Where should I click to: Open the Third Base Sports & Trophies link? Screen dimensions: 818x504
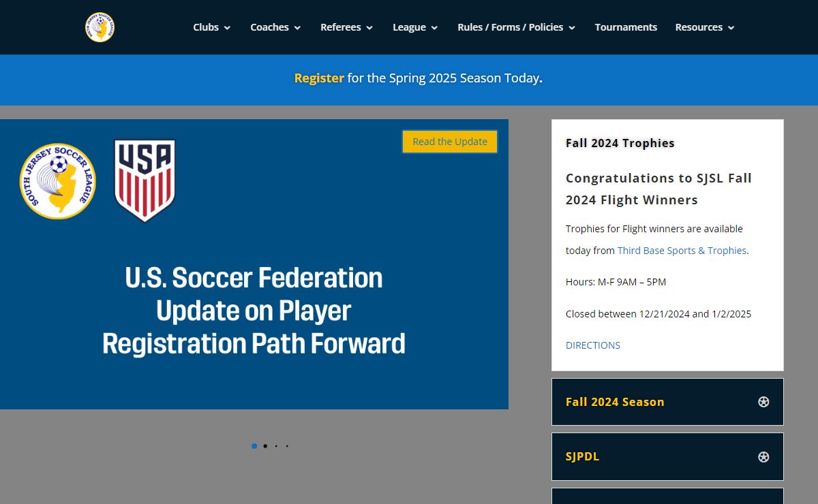pyautogui.click(x=682, y=251)
